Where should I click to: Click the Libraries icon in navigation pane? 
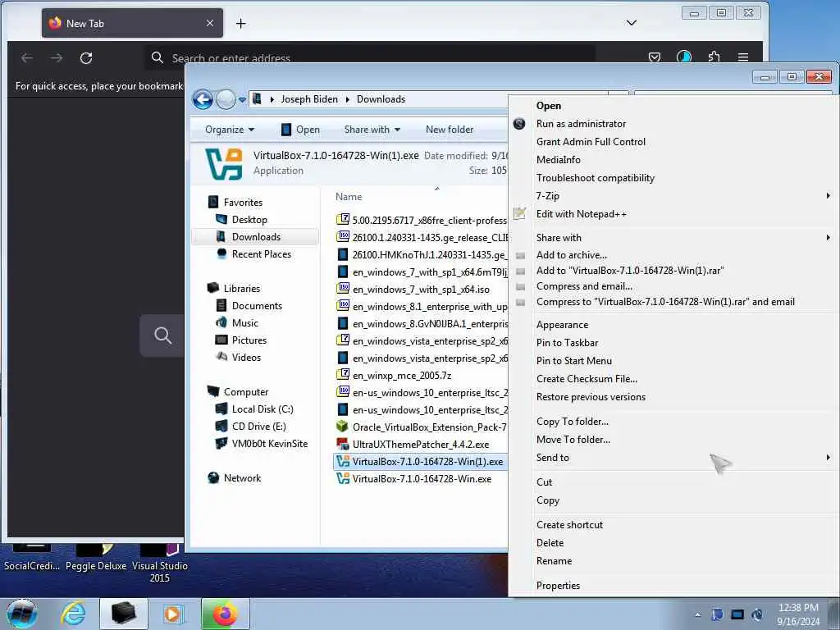pos(213,288)
